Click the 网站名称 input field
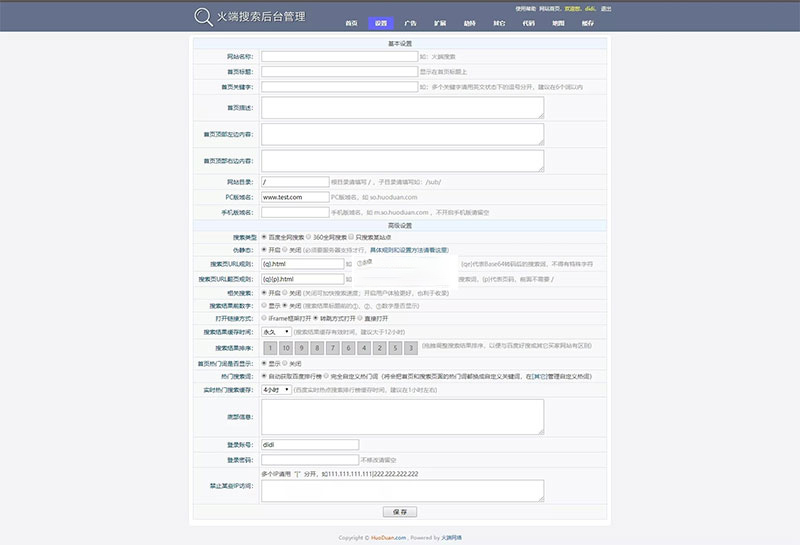Viewport: 800px width, 545px height. [338, 57]
